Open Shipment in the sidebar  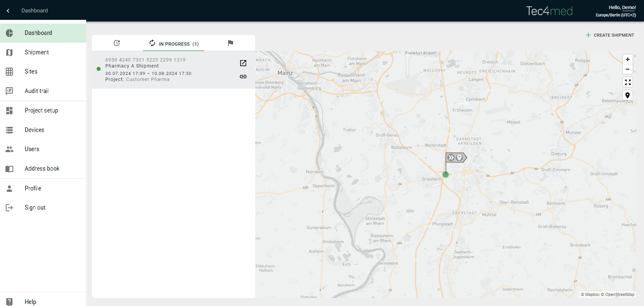(37, 52)
